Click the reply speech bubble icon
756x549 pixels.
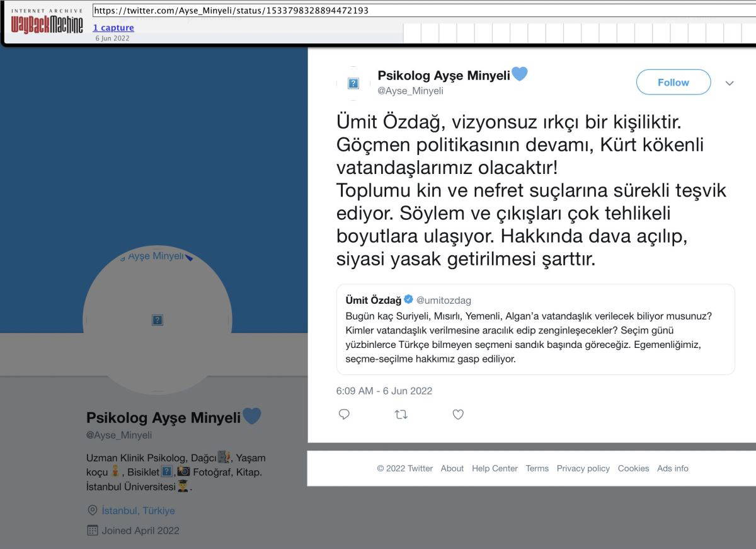[344, 414]
